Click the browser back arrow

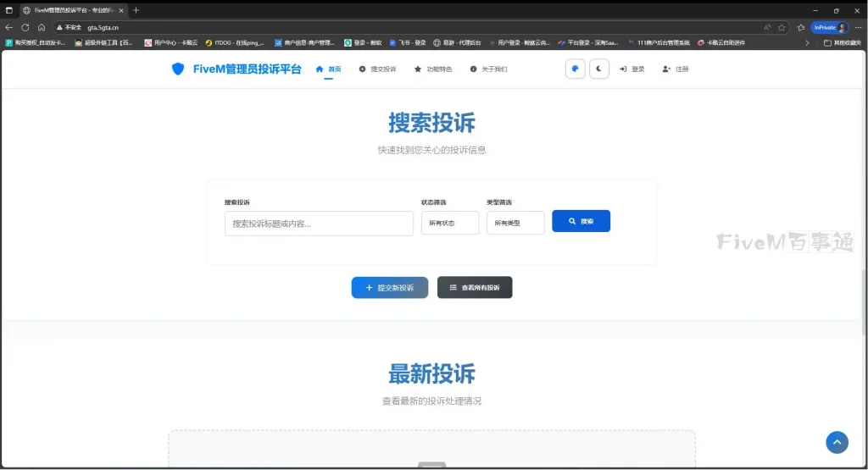coord(8,27)
